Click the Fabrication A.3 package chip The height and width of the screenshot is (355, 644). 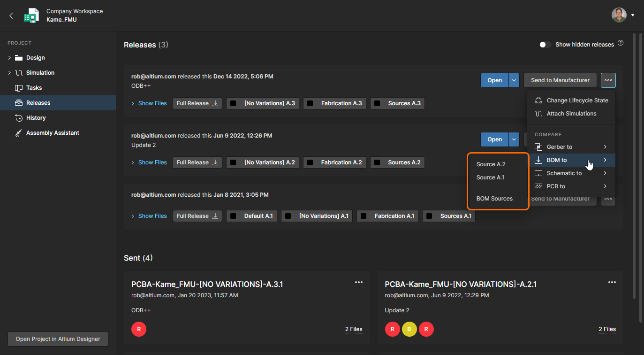click(335, 103)
